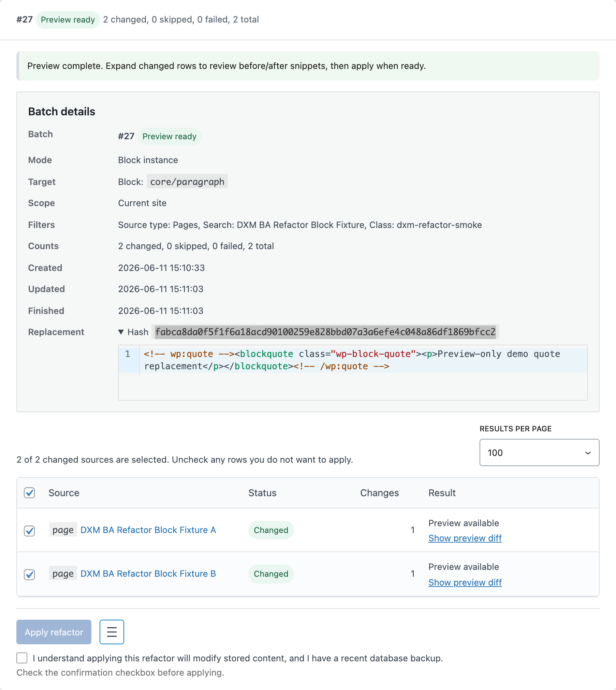Image resolution: width=616 pixels, height=690 pixels.
Task: Click the Changes column header
Action: 380,493
